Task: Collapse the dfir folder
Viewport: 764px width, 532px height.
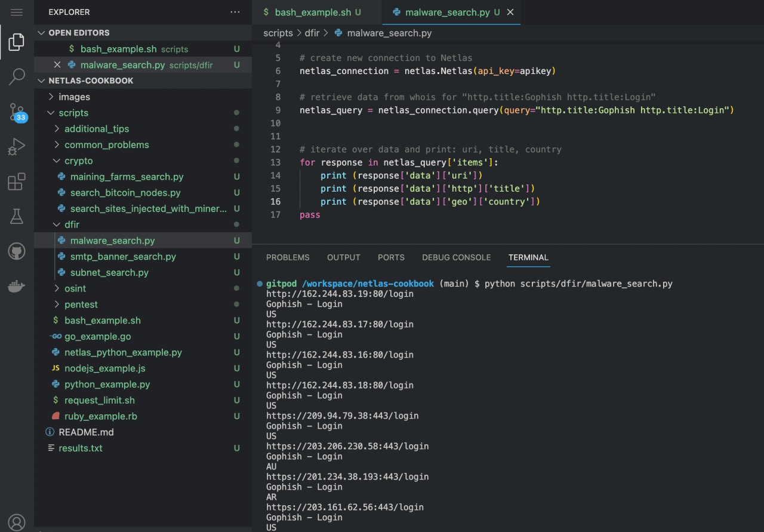Action: 143,225
